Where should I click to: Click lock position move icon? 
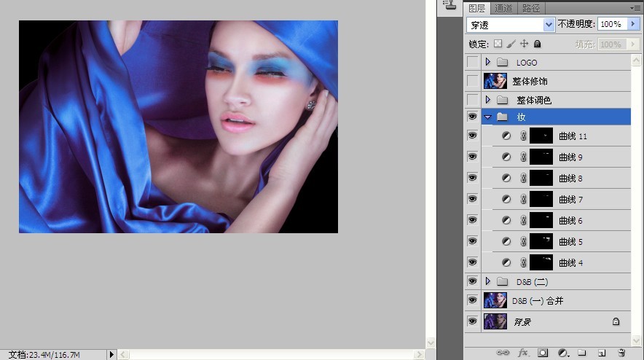524,44
